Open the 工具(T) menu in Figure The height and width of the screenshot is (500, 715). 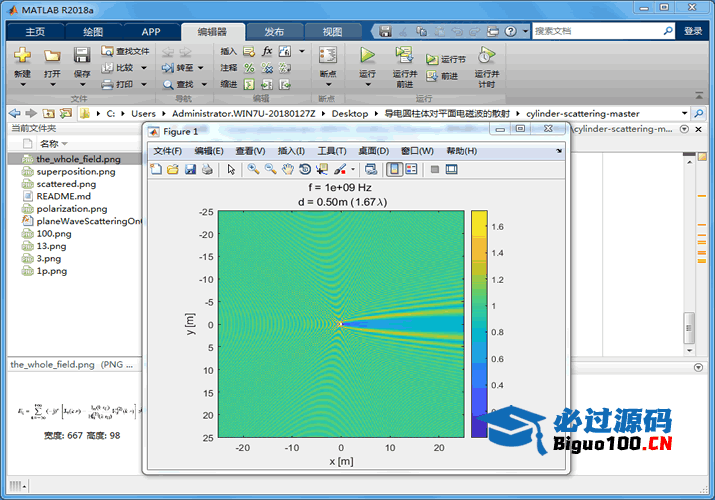[x=332, y=151]
